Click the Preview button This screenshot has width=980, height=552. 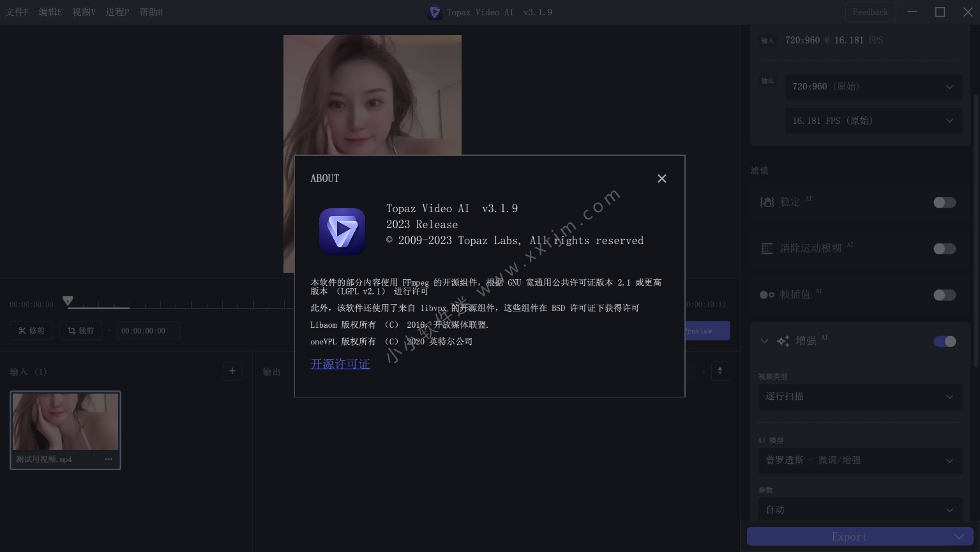(x=707, y=331)
